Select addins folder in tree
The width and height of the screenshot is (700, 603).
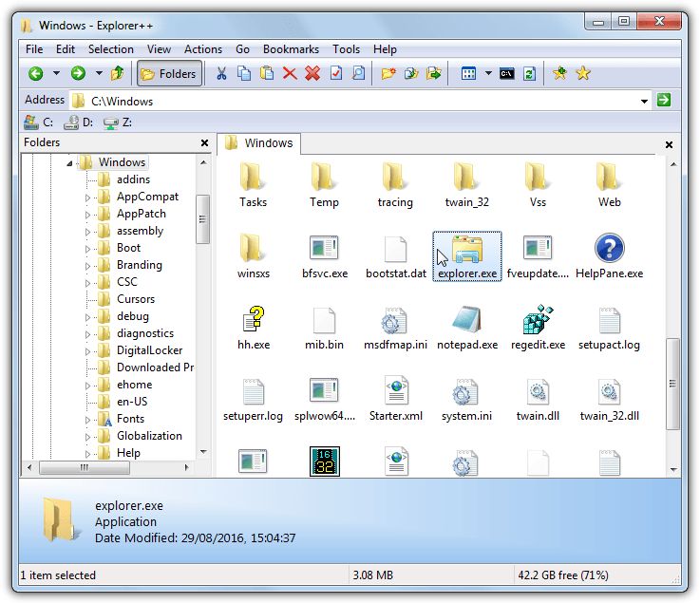coord(133,179)
